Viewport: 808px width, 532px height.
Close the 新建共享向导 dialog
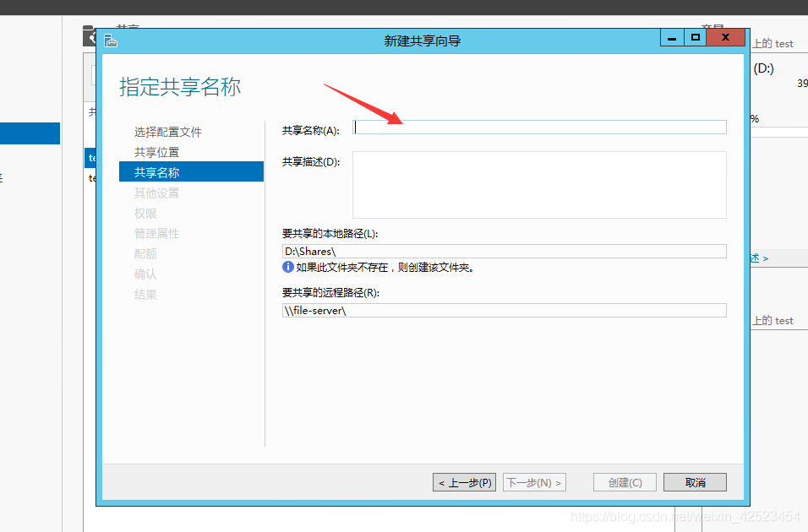point(725,38)
